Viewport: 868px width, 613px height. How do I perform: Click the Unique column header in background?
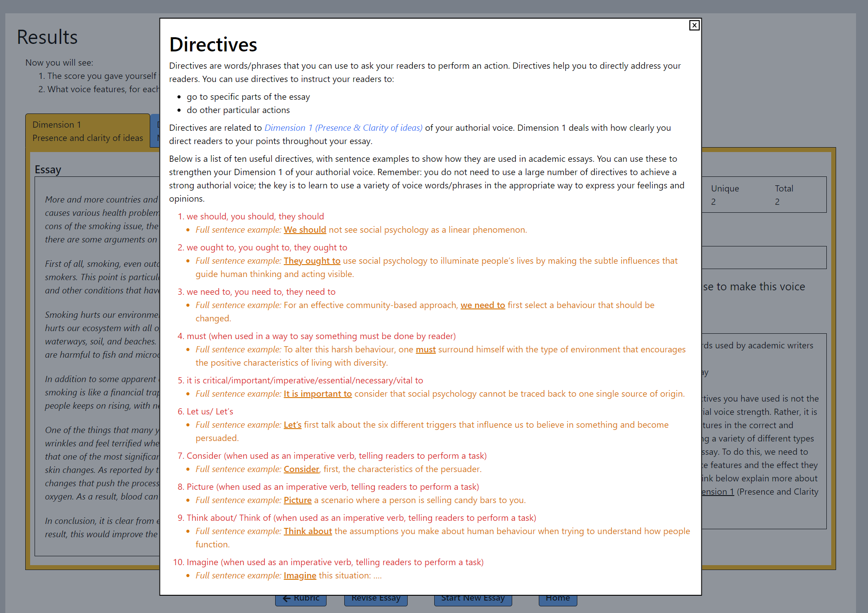725,188
